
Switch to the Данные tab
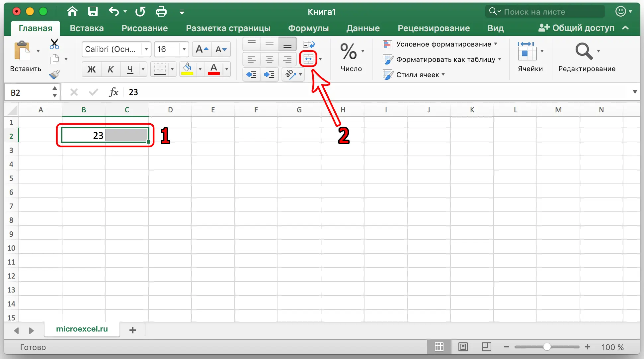[363, 28]
